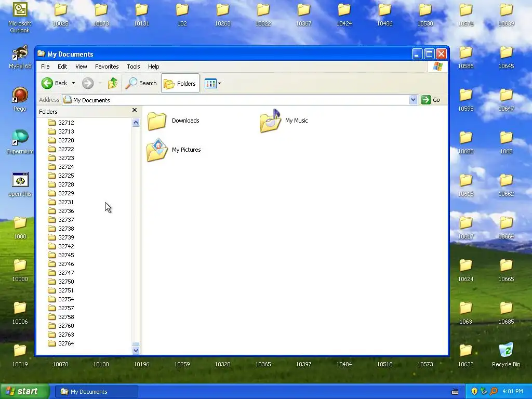This screenshot has width=532, height=399.
Task: Open the Windows Start menu
Action: (25, 392)
